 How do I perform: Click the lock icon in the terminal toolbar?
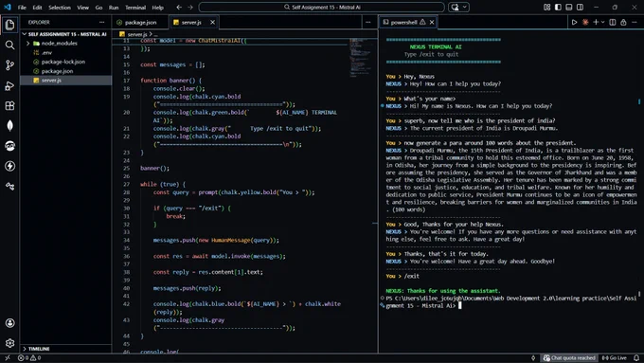coord(623,22)
